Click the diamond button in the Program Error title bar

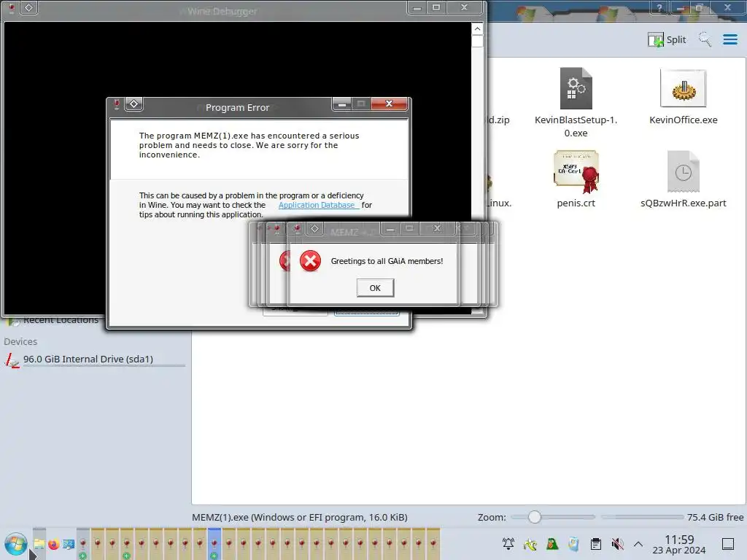134,104
